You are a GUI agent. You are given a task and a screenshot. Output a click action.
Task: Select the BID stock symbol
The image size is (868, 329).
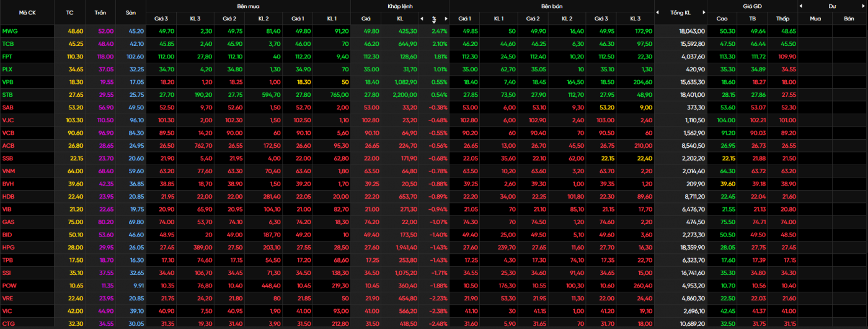pos(7,235)
